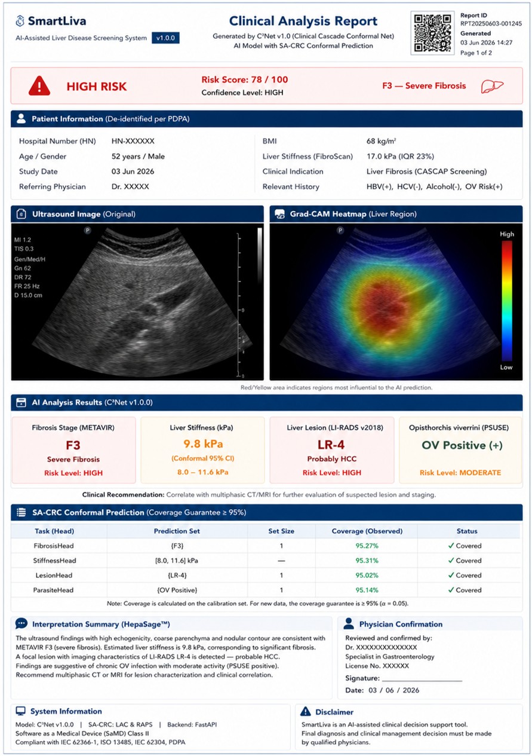Screen dimensions: 532x756
Task: Click the 95.14% coverage value
Action: click(x=367, y=590)
